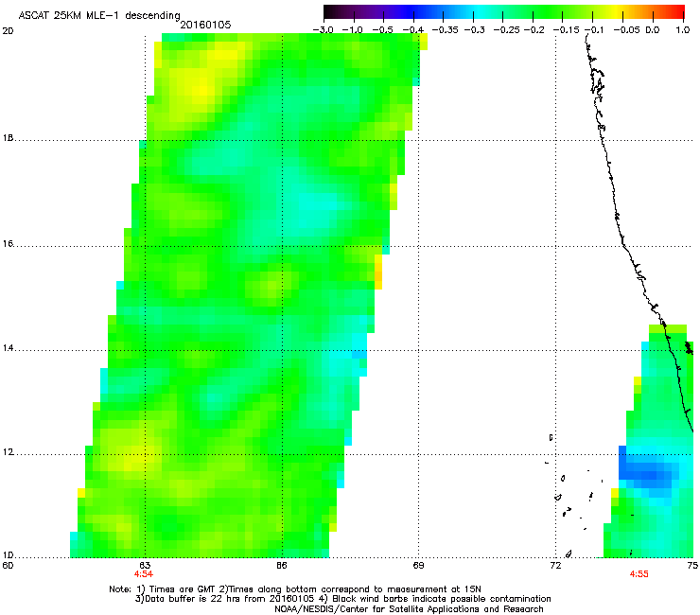This screenshot has height=615, width=700.
Task: Click the colorbar label -1.0
Action: 353,30
